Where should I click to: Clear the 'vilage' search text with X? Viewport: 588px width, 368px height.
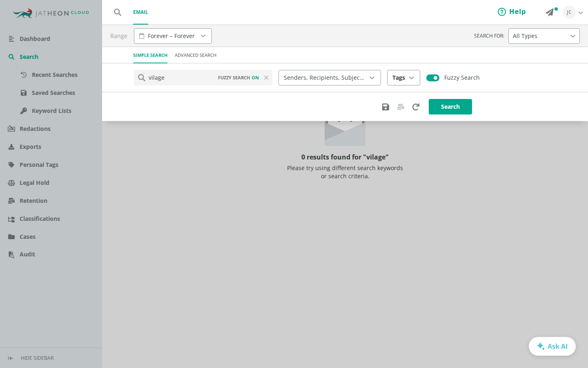click(x=266, y=78)
